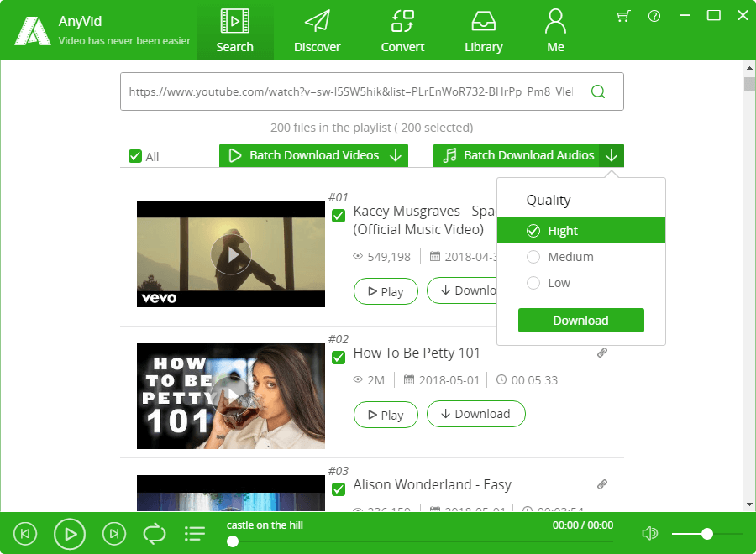
Task: Click the copy link icon for How To Be Petty 101
Action: coord(601,353)
